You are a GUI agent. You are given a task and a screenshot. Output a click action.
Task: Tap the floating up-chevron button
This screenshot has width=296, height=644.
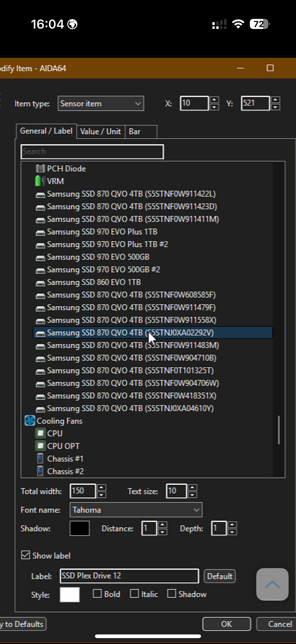(x=272, y=584)
